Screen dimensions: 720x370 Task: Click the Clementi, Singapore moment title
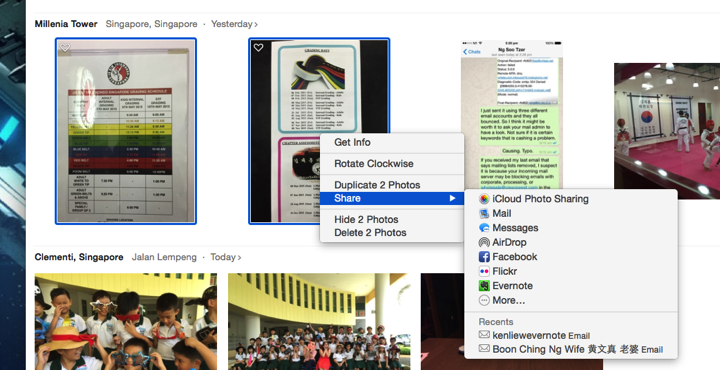click(x=79, y=257)
